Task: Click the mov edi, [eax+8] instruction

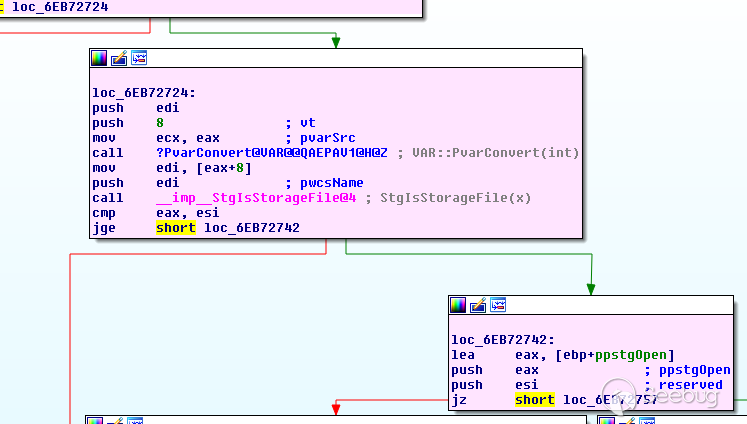Action: point(172,168)
